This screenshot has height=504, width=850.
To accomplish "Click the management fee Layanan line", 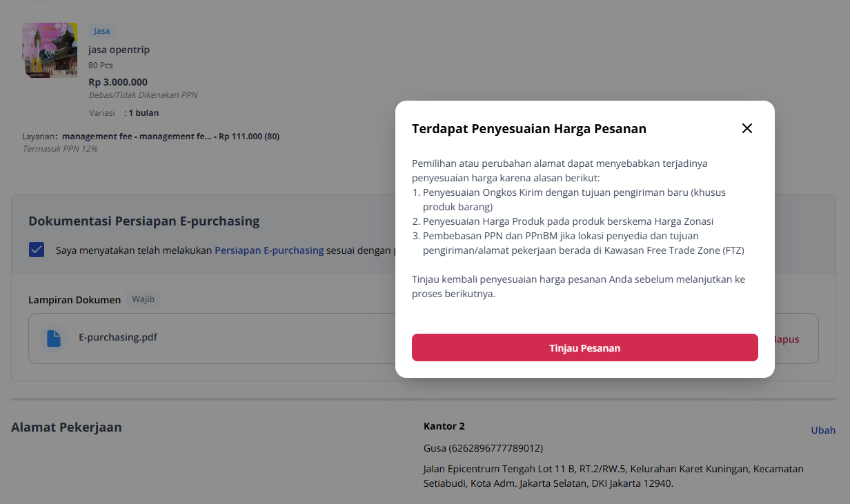I will point(150,137).
